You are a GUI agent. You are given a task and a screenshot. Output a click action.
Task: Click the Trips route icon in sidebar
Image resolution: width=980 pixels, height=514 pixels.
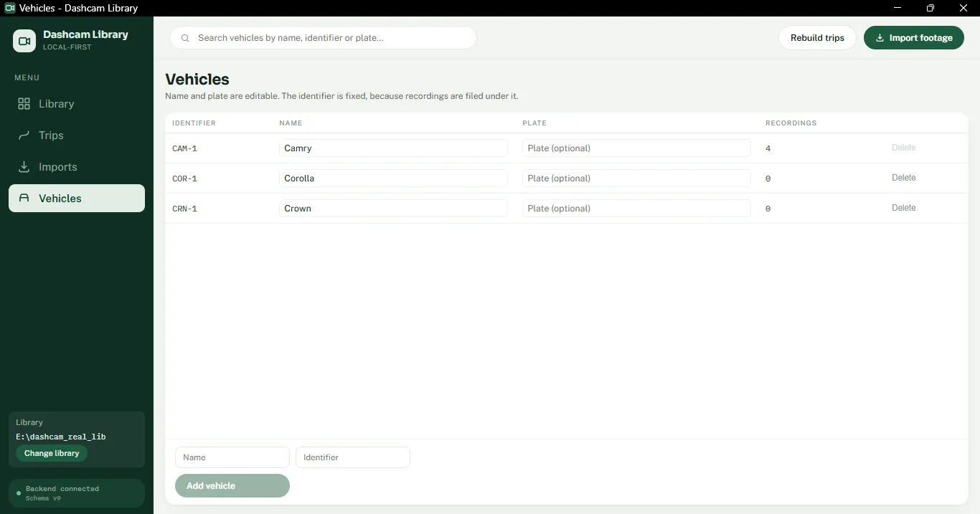click(24, 135)
